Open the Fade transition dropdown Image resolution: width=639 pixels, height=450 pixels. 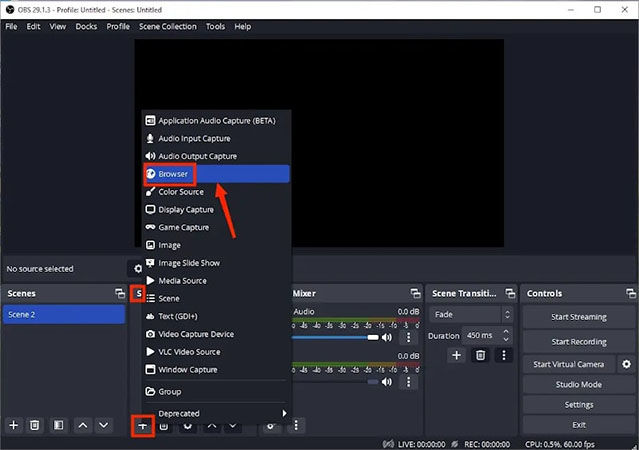(x=471, y=315)
